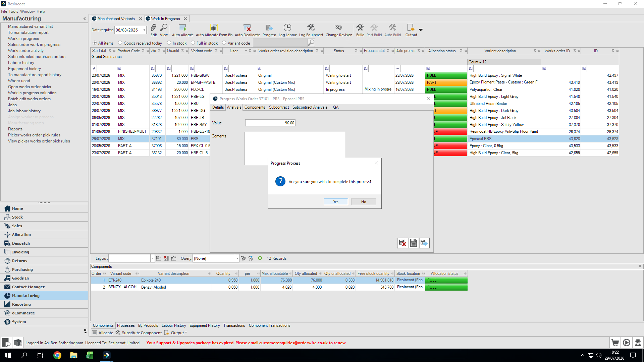Click the Comments text area
The width and height of the screenshot is (644, 362).
click(294, 148)
